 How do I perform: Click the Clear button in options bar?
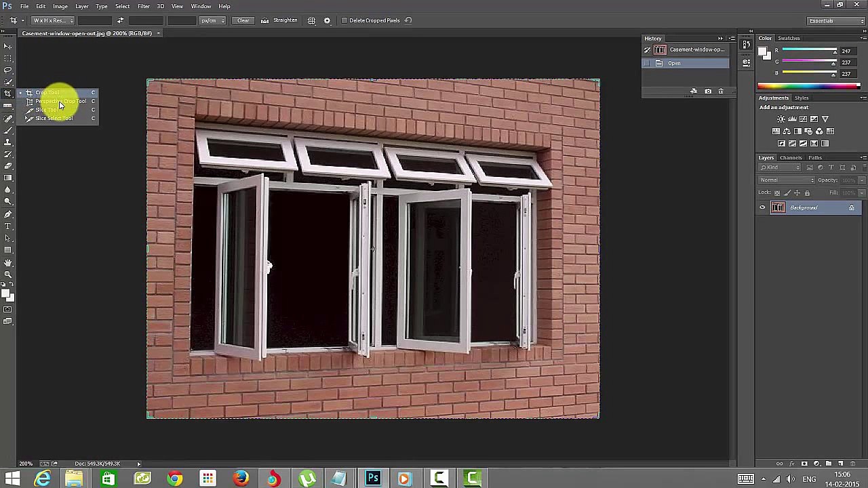coord(243,20)
